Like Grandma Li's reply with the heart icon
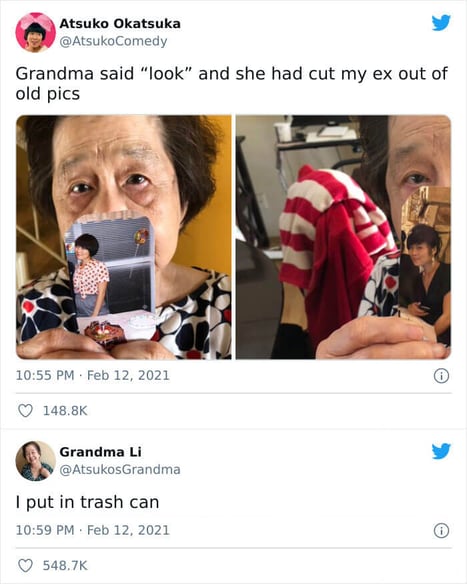This screenshot has width=467, height=584. click(25, 565)
